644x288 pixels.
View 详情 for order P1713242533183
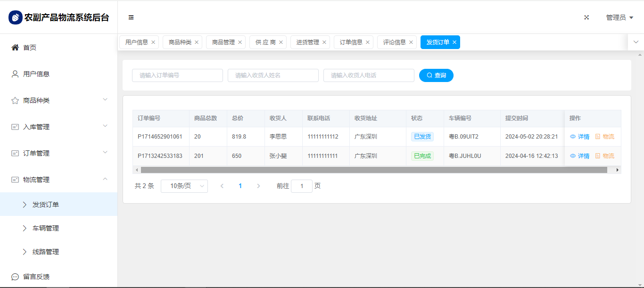tap(580, 156)
